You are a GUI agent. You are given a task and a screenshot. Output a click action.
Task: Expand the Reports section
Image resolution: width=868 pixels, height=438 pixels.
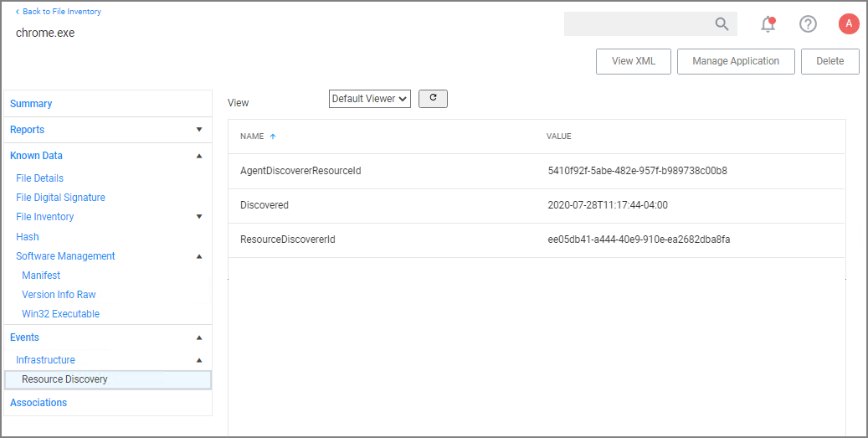(x=199, y=130)
